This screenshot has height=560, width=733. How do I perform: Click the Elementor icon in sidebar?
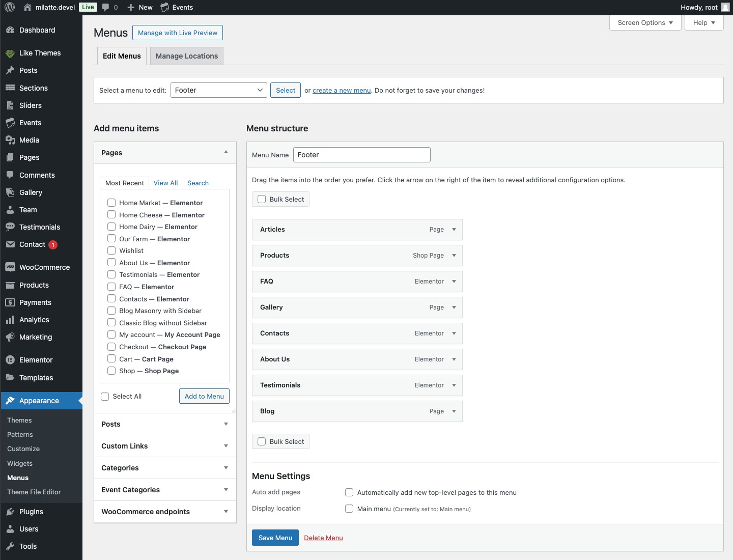click(10, 360)
